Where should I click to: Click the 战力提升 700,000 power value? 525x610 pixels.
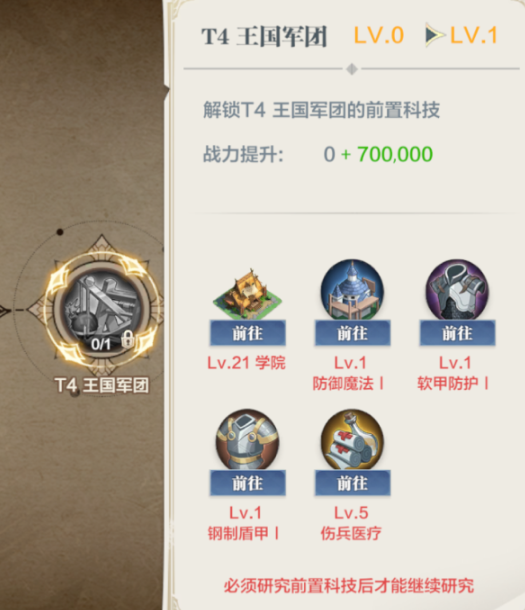tap(394, 154)
